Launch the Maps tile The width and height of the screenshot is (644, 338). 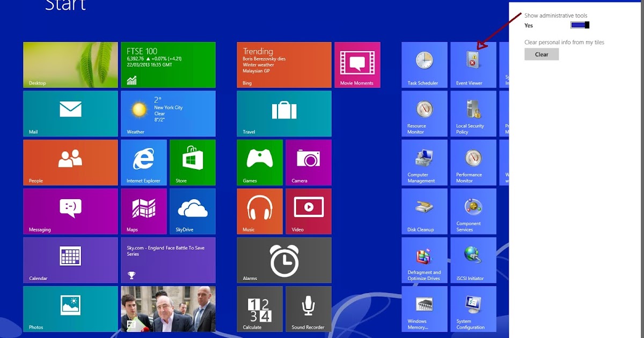(x=144, y=211)
